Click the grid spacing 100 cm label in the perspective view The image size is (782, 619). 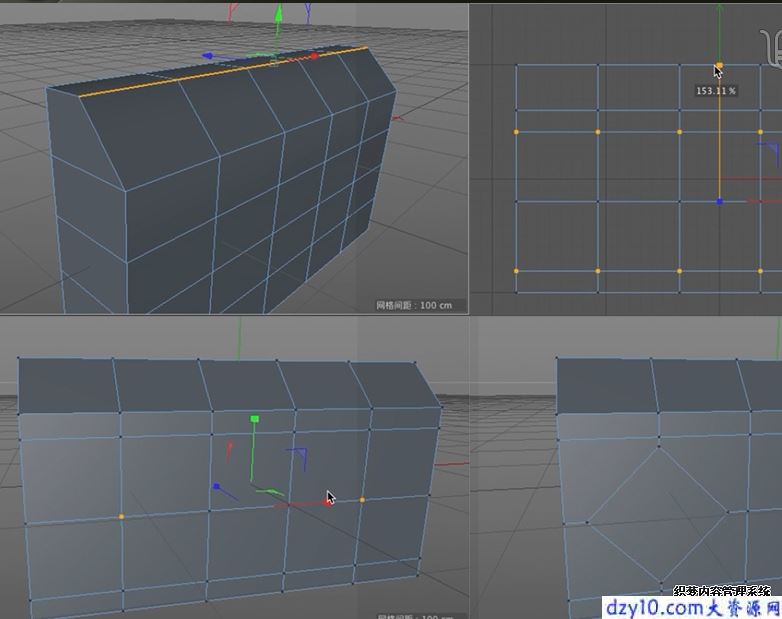point(414,305)
